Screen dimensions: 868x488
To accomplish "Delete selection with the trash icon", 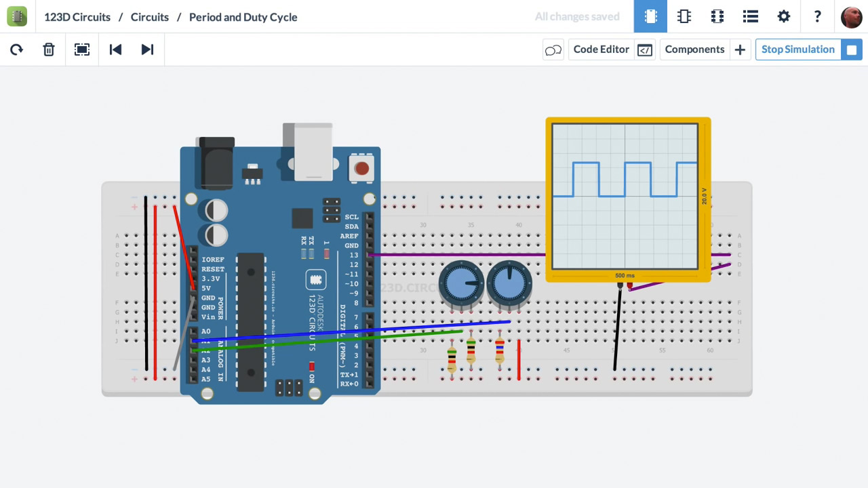I will pyautogui.click(x=49, y=49).
